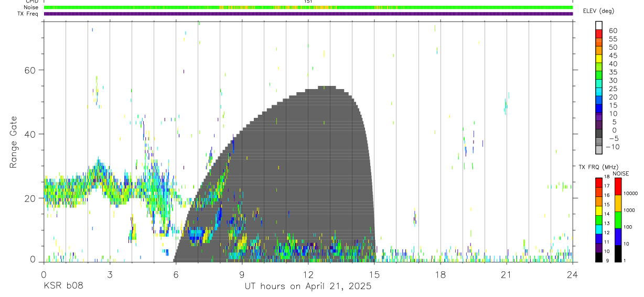
Task: Click the '1000' label on NOISE colorbar
Action: [x=630, y=211]
